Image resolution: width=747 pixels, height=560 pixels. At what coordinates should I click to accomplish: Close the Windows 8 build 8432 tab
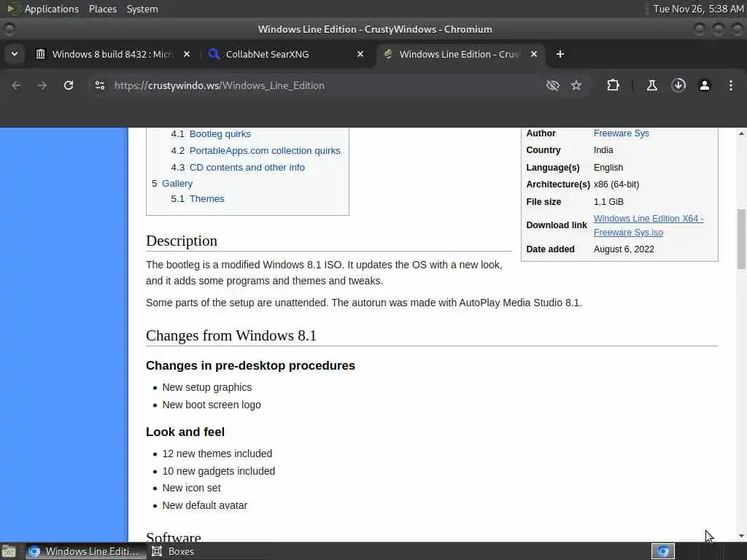(x=187, y=54)
